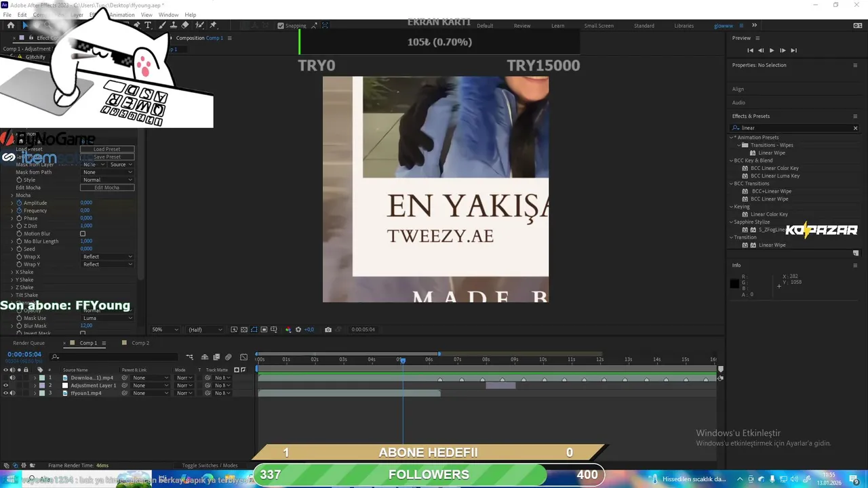The height and width of the screenshot is (488, 868).
Task: Open the File menu
Action: click(x=7, y=15)
